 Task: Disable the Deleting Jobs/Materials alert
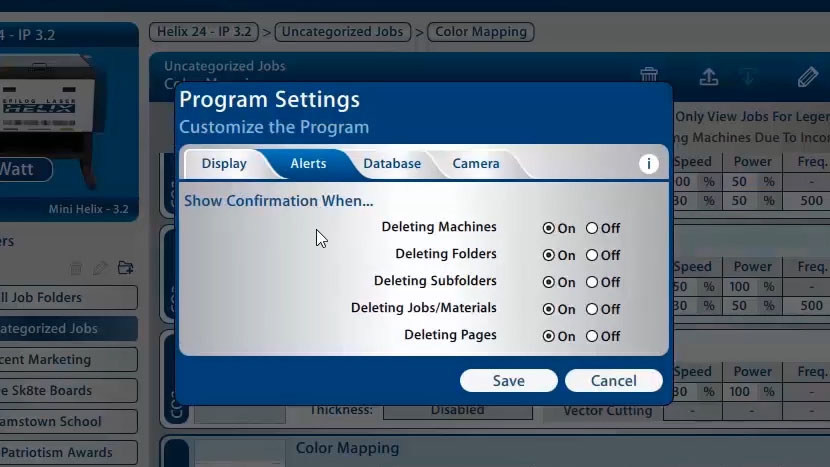(x=592, y=309)
